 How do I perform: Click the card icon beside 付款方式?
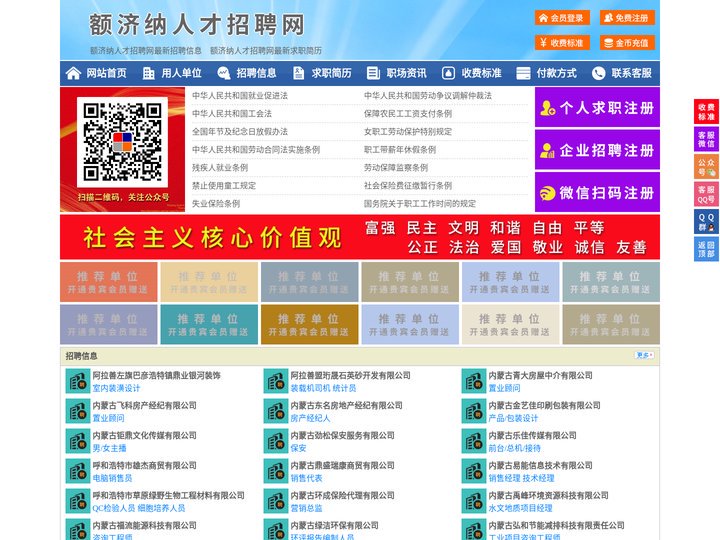click(523, 73)
